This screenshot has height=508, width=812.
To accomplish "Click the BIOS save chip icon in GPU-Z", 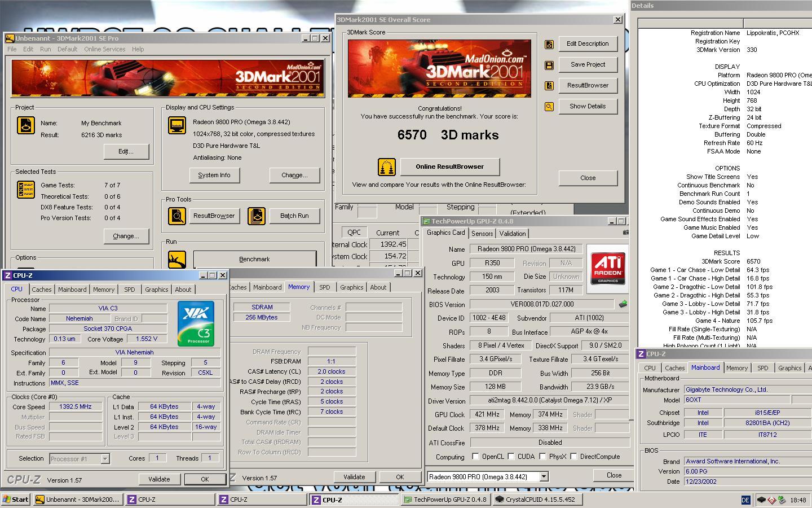I will (623, 304).
